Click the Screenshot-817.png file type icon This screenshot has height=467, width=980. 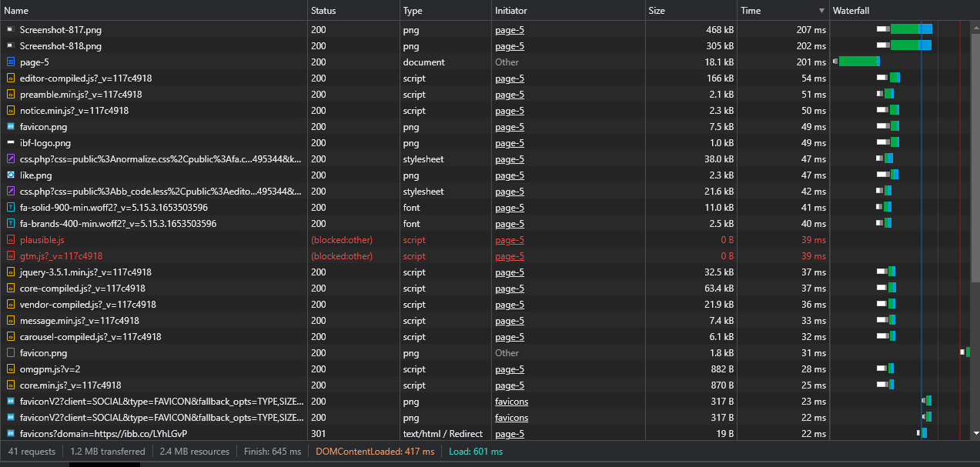[x=11, y=30]
